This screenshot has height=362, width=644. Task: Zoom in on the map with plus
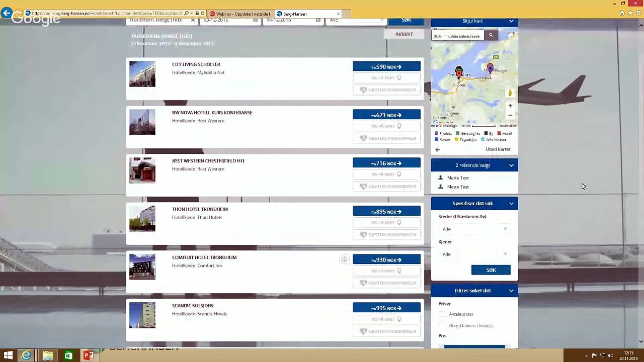[x=510, y=106]
